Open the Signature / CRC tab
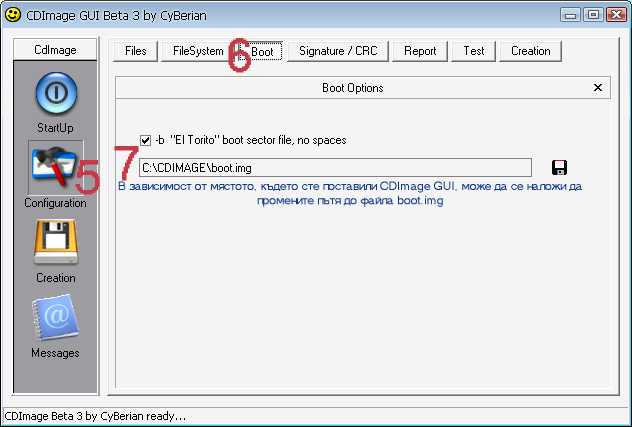 338,51
